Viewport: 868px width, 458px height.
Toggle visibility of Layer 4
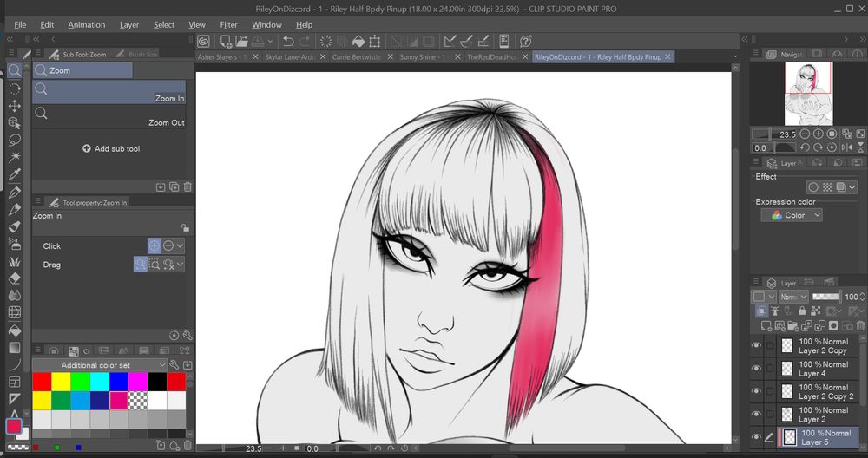(756, 369)
